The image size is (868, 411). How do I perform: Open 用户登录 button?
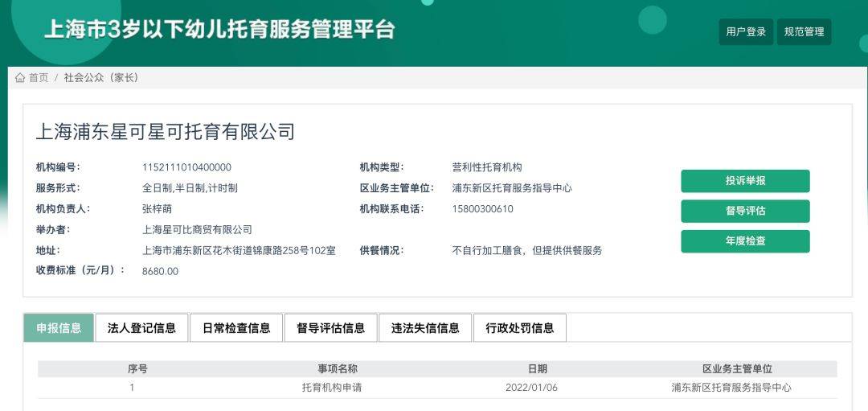coord(746,32)
